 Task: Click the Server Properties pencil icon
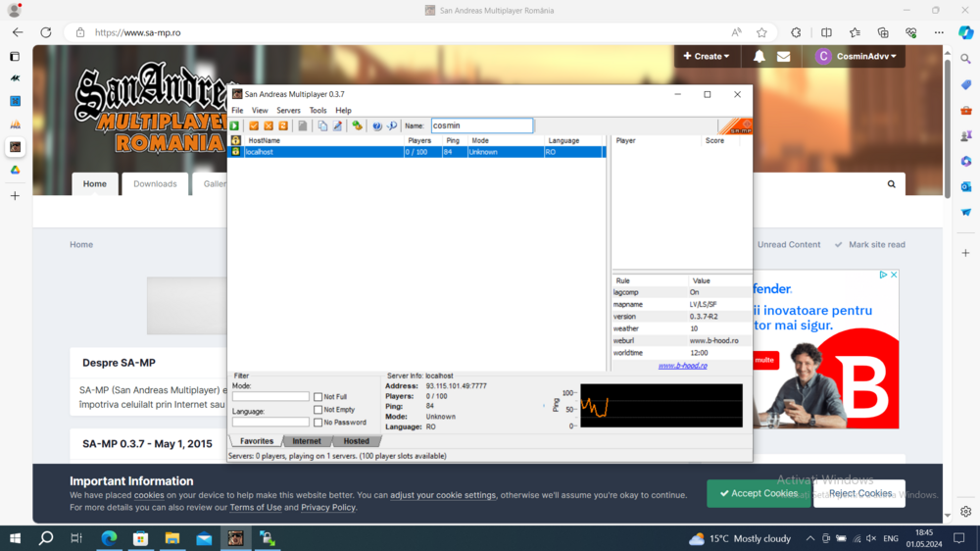(x=337, y=125)
